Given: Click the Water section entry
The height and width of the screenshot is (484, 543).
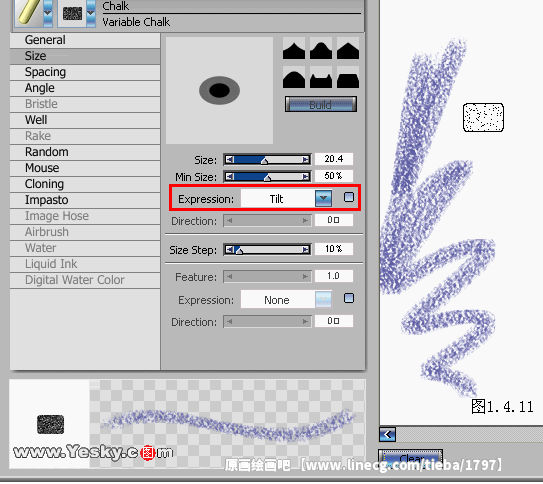Looking at the screenshot, I should pos(85,248).
